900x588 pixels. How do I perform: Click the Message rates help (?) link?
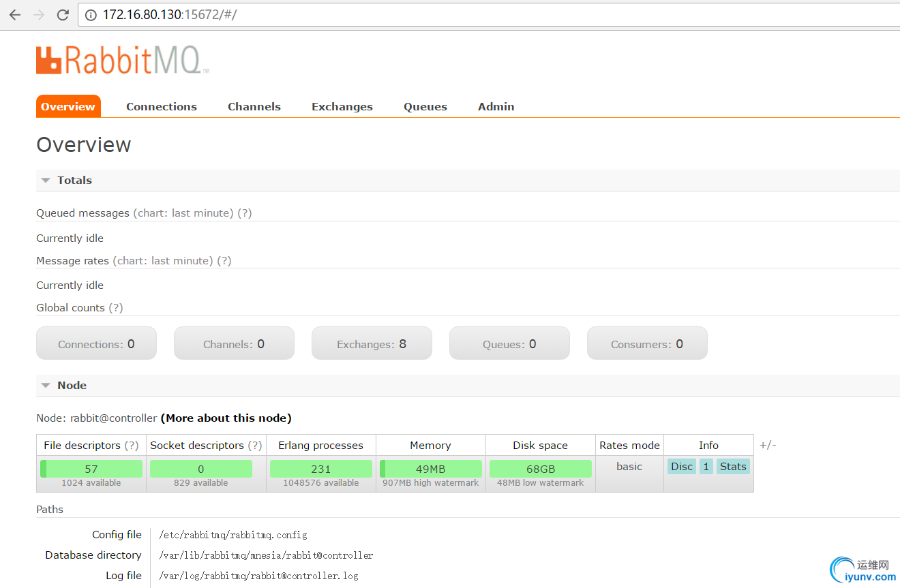pyautogui.click(x=224, y=261)
